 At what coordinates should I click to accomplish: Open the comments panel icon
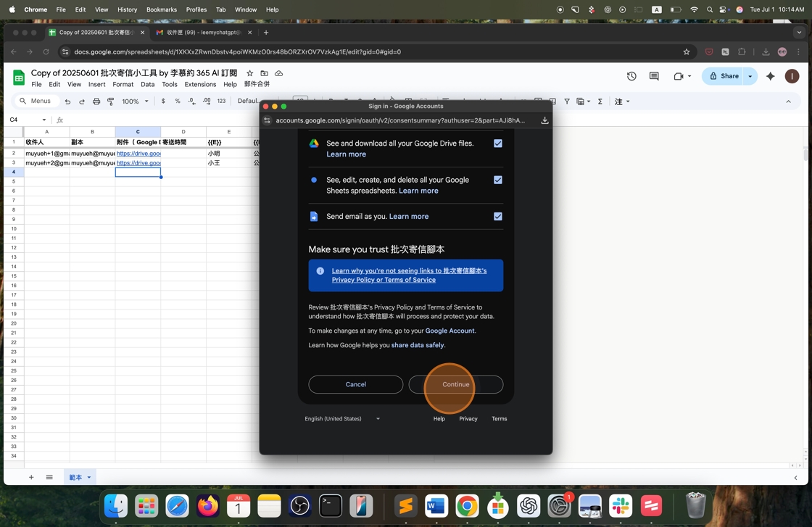click(x=654, y=76)
